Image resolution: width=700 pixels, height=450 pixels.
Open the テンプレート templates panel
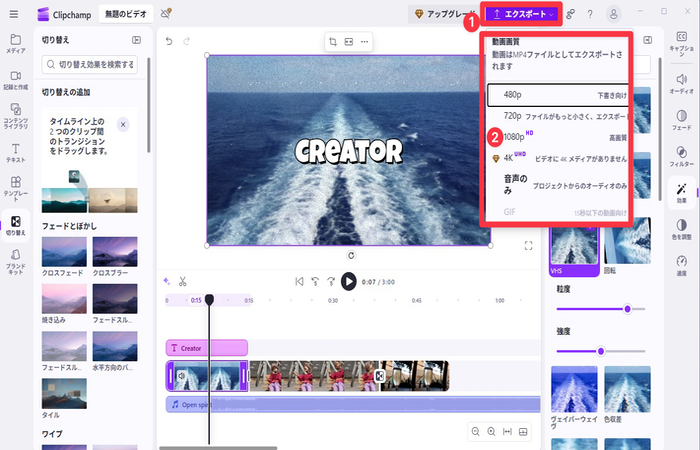point(16,187)
